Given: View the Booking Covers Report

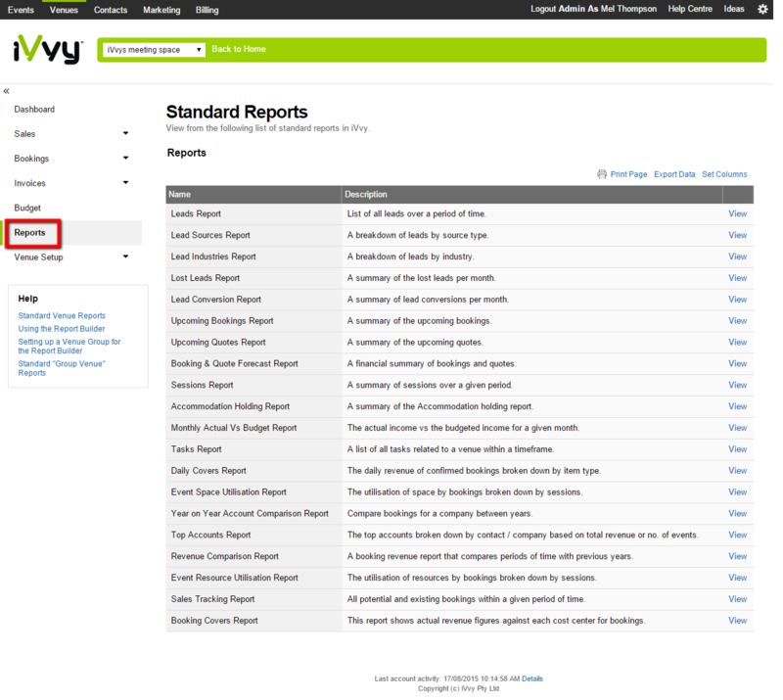Looking at the screenshot, I should [x=738, y=621].
